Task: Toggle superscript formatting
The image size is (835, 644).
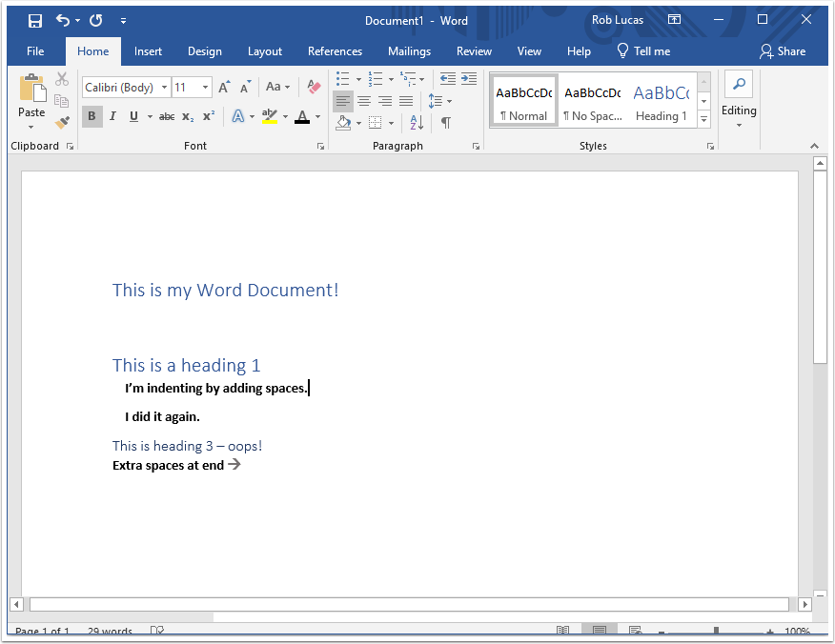Action: point(209,116)
